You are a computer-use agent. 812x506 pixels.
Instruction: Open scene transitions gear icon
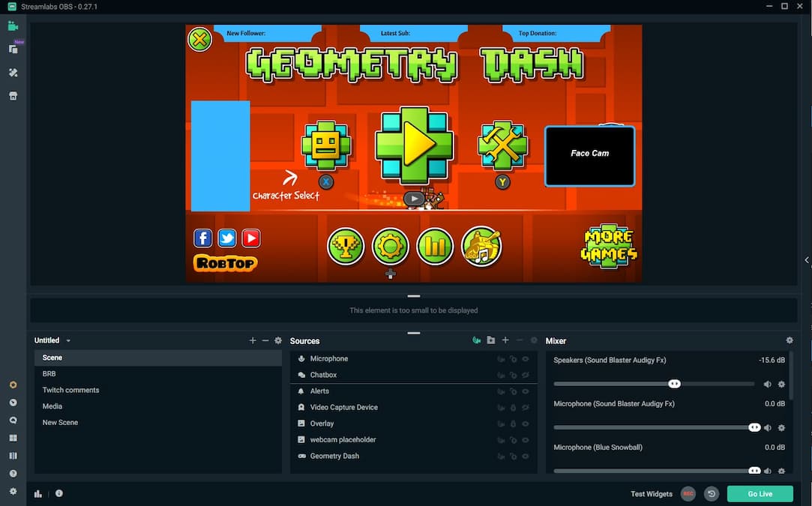pyautogui.click(x=278, y=340)
